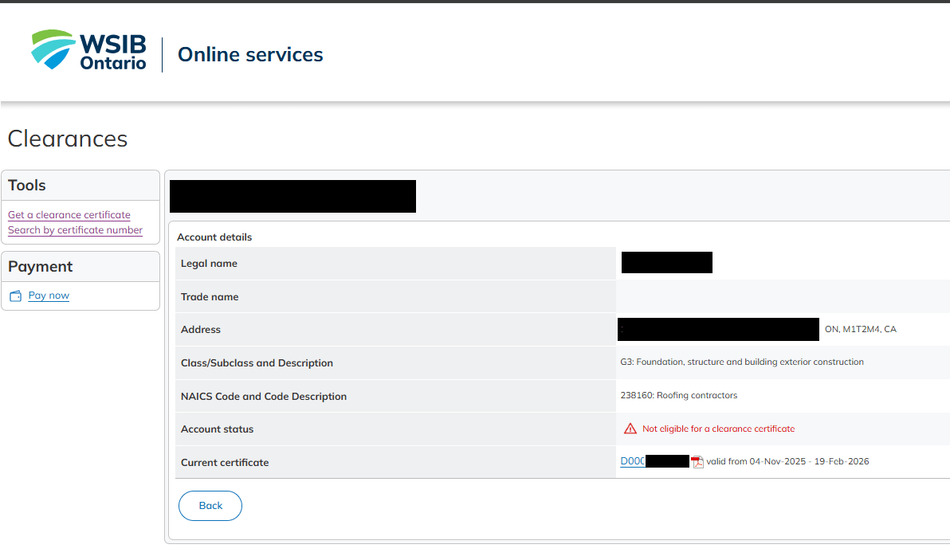The image size is (950, 560).
Task: Click the Current certificate label
Action: coord(225,463)
